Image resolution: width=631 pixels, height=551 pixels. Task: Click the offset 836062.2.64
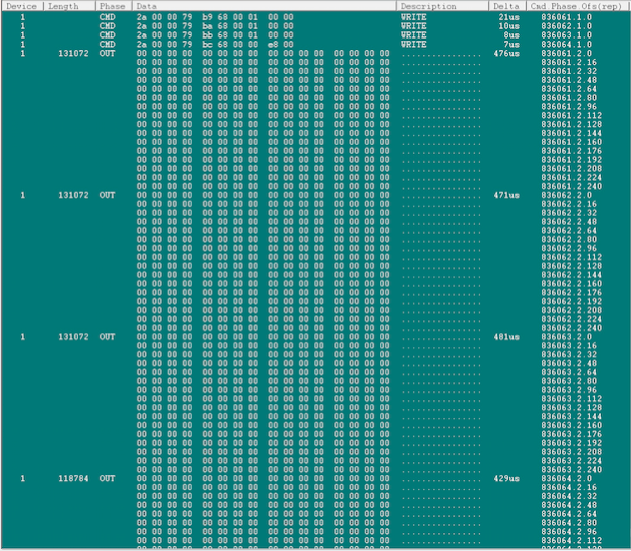pos(569,230)
